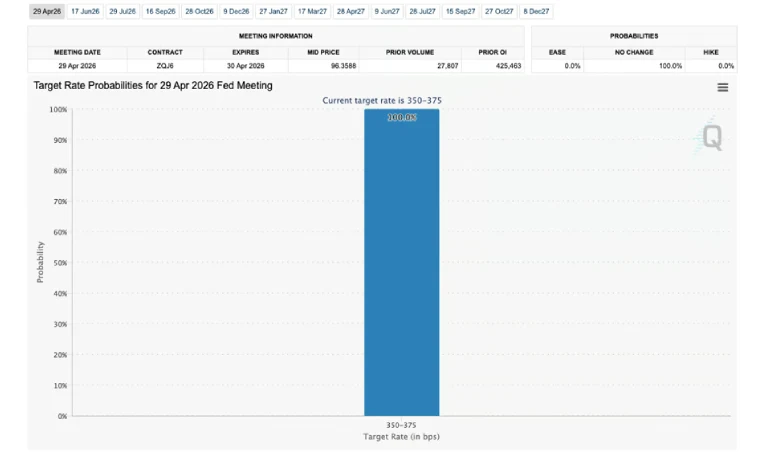
Task: Go to the 16 Sep26 meeting tab
Action: [160, 12]
